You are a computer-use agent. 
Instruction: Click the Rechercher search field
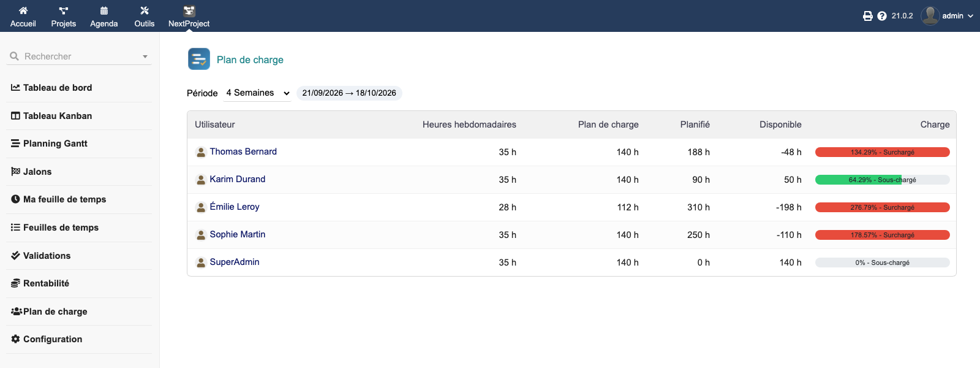[x=79, y=56]
